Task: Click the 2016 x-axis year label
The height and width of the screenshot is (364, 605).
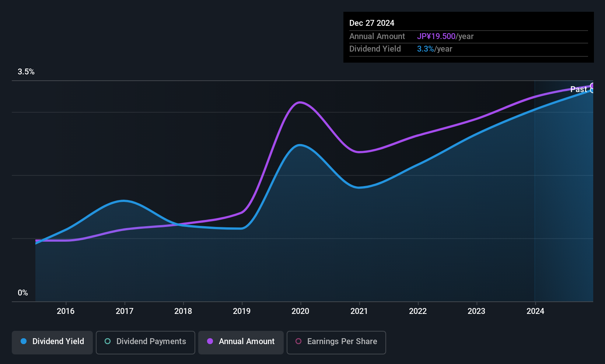Action: 66,311
